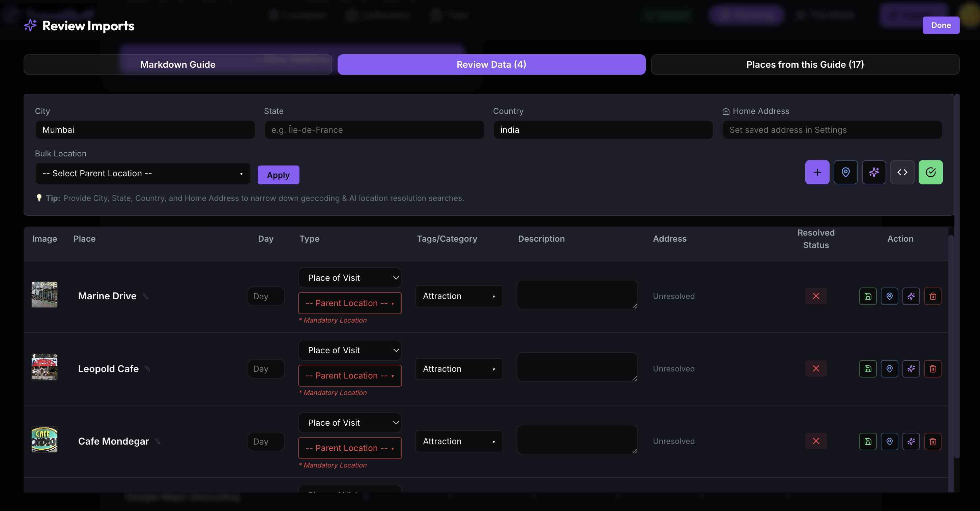Viewport: 980px width, 511px height.
Task: Open Marine Drive Attraction category dropdown
Action: pos(459,296)
